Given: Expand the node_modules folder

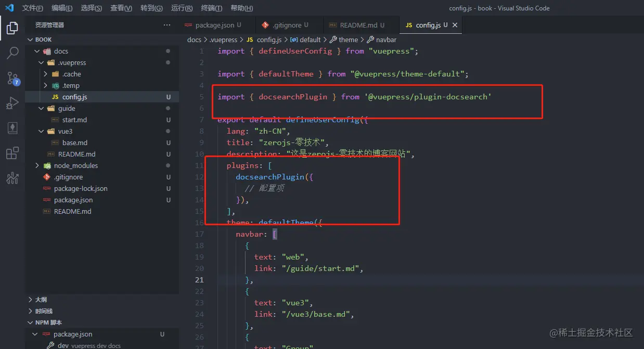Looking at the screenshot, I should [x=37, y=165].
